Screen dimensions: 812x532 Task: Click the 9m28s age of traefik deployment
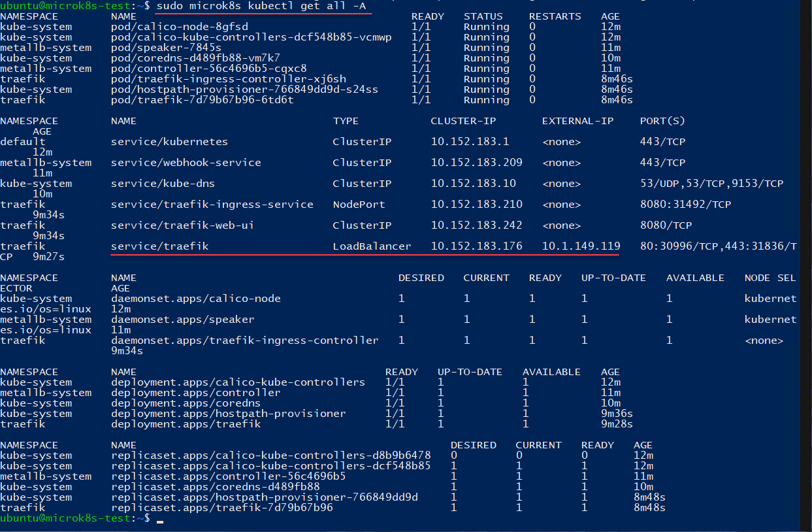pos(617,424)
